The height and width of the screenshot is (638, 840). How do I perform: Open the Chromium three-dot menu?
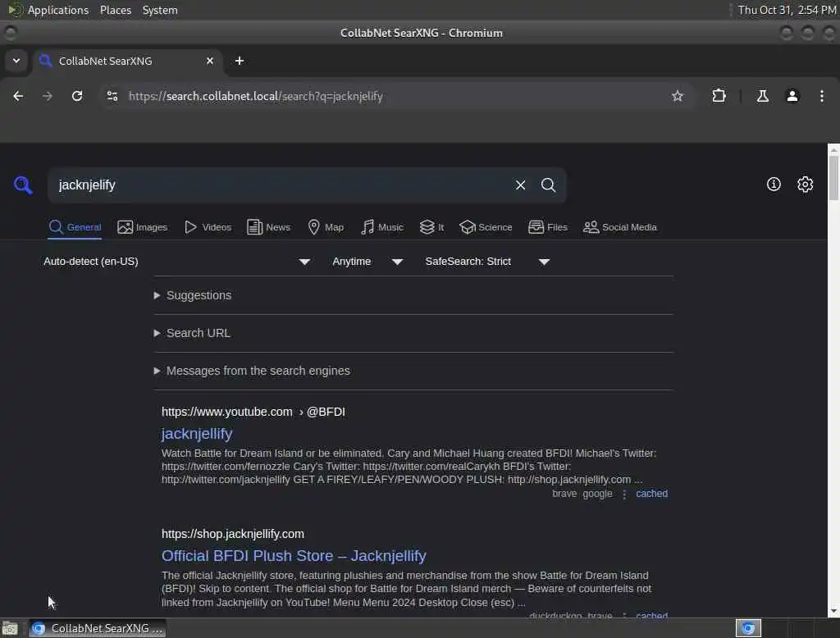tap(822, 96)
